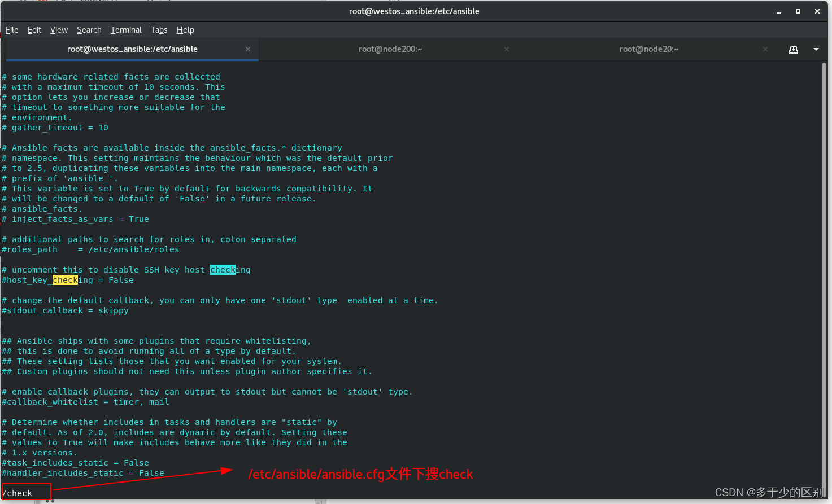Click the 'change the default callback' comment line
The height and width of the screenshot is (504, 832).
[x=220, y=300]
